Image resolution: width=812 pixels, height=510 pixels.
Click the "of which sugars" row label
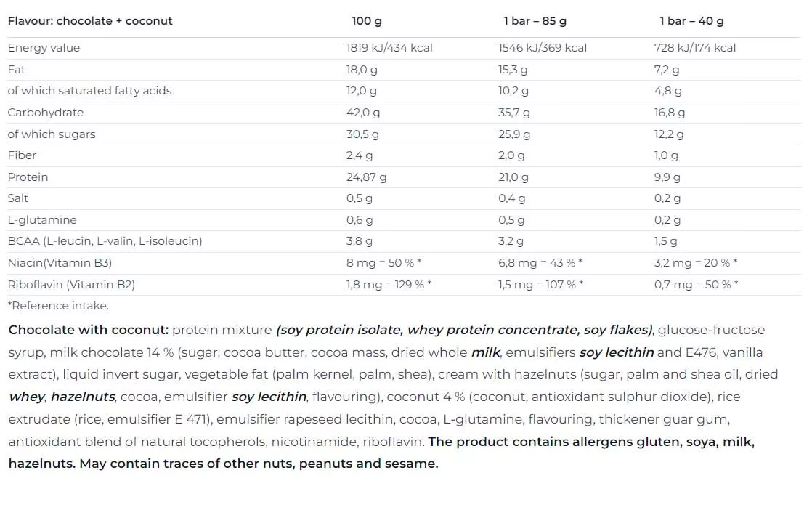[51, 134]
